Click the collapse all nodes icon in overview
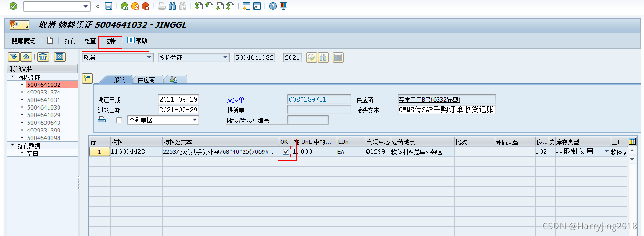The height and width of the screenshot is (236, 644). pos(26,57)
